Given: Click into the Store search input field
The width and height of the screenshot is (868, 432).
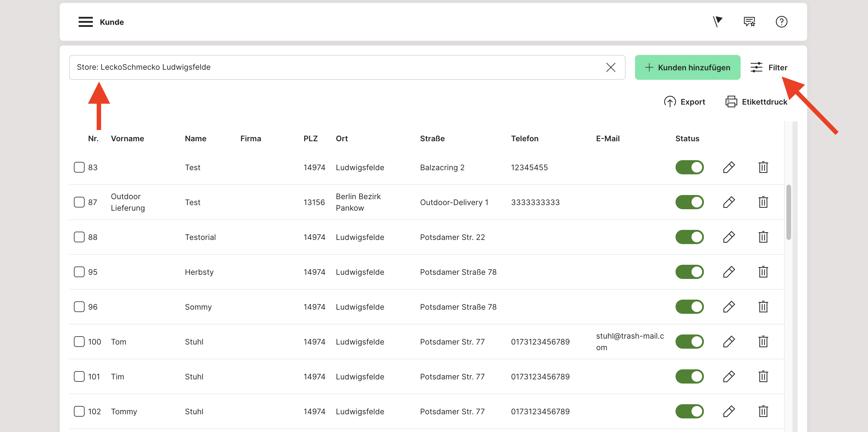Looking at the screenshot, I should coord(337,67).
